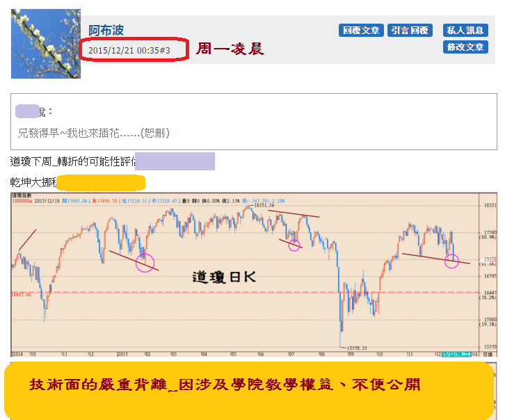Click the red dashed 16465 horizontal level line
Image resolution: width=505 pixels, height=420 pixels.
pos(209,293)
